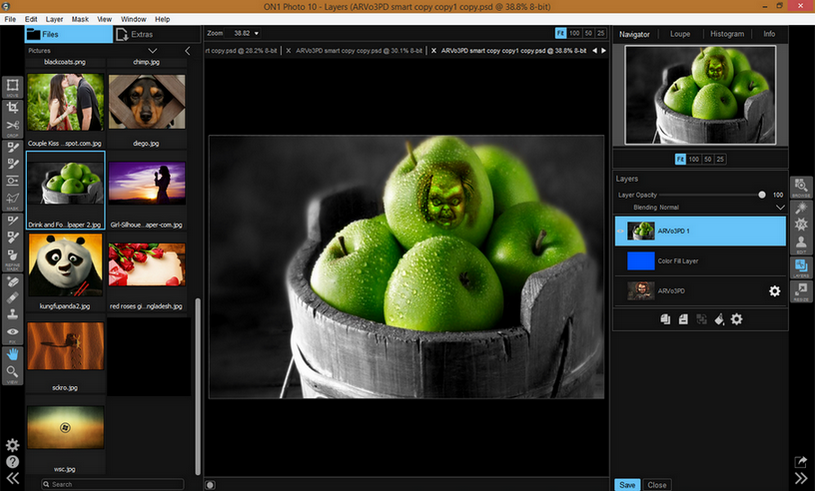Open the Resize module

pos(801,291)
